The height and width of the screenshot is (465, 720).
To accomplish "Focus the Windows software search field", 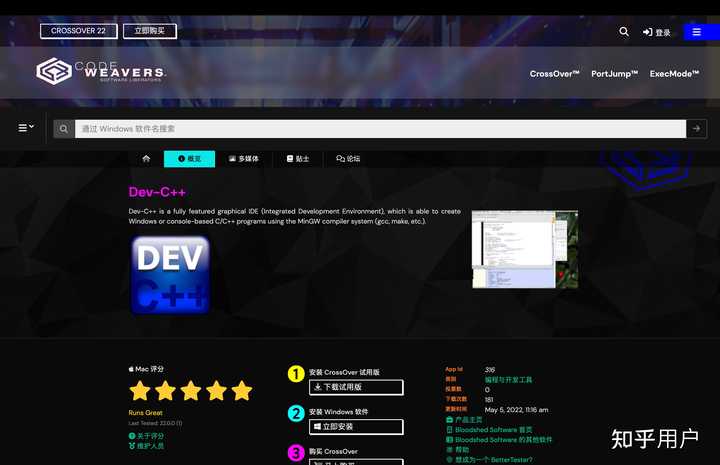I will coord(380,129).
